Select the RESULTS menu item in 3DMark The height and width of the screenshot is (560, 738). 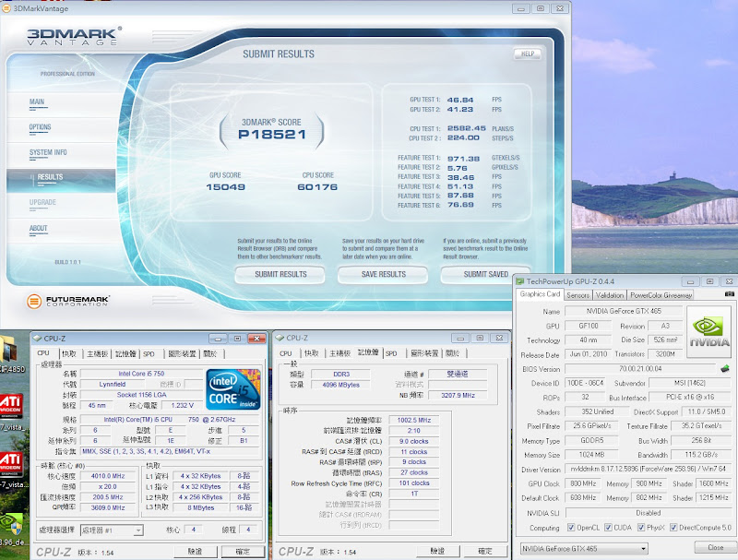point(61,181)
